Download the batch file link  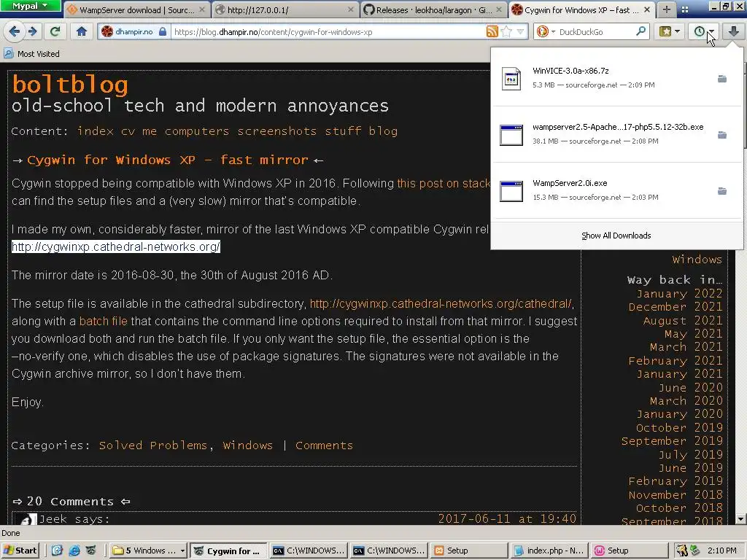click(104, 322)
